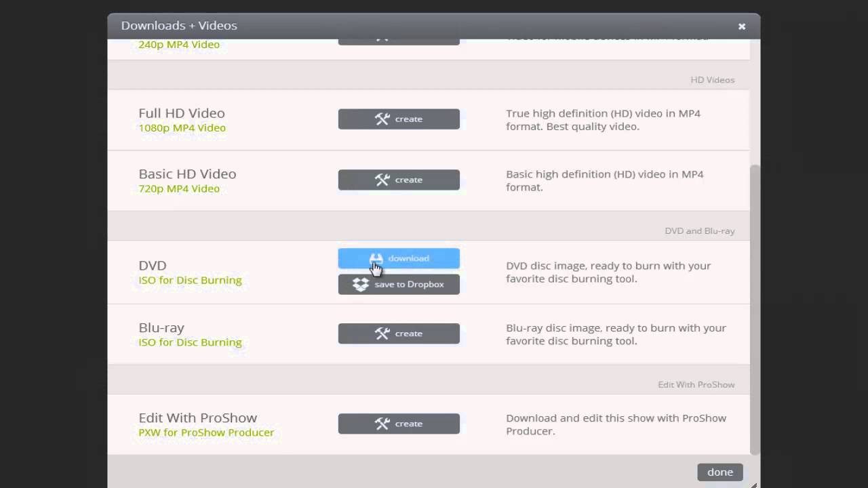Screen dimensions: 868x488
Task: Click the 'DVD disc image, ready to burn' description
Action: [x=608, y=272]
